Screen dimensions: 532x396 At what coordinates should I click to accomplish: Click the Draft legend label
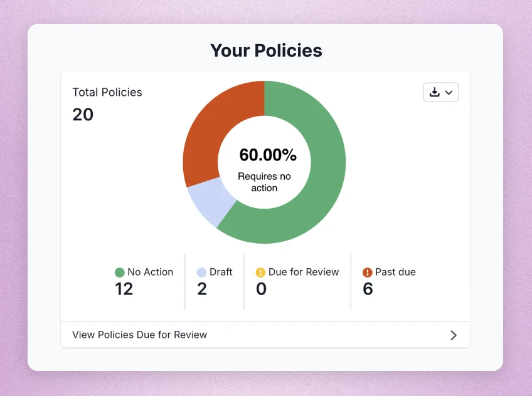pos(221,272)
